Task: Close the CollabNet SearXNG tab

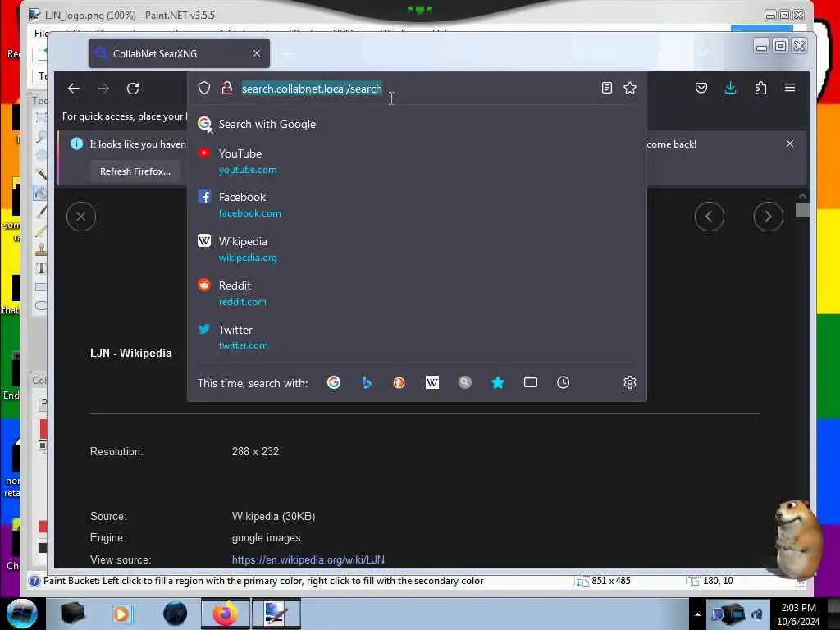Action: pyautogui.click(x=257, y=53)
